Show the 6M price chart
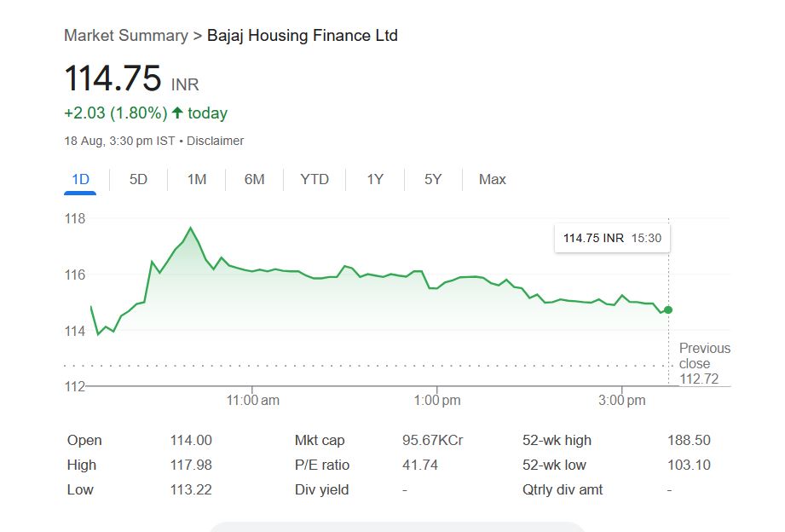785x532 pixels. [254, 179]
